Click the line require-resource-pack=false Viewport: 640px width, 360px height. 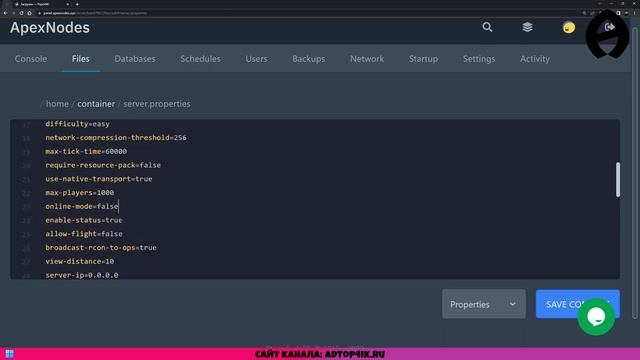click(x=103, y=165)
